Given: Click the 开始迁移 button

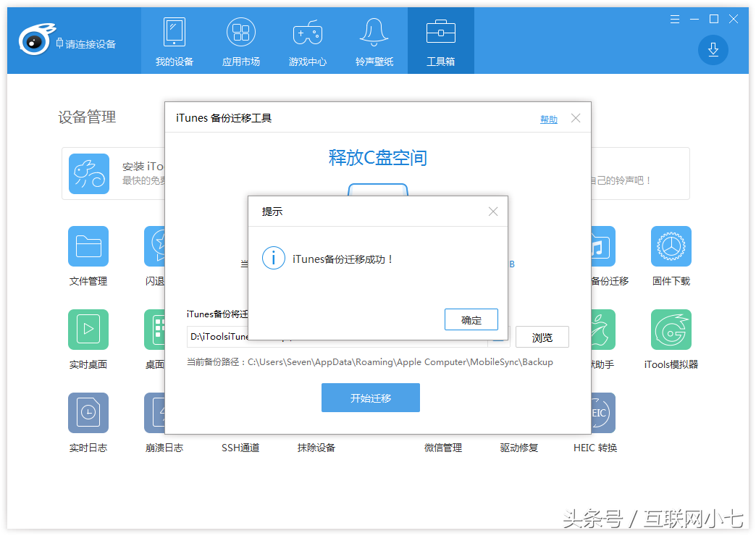Looking at the screenshot, I should click(x=371, y=398).
